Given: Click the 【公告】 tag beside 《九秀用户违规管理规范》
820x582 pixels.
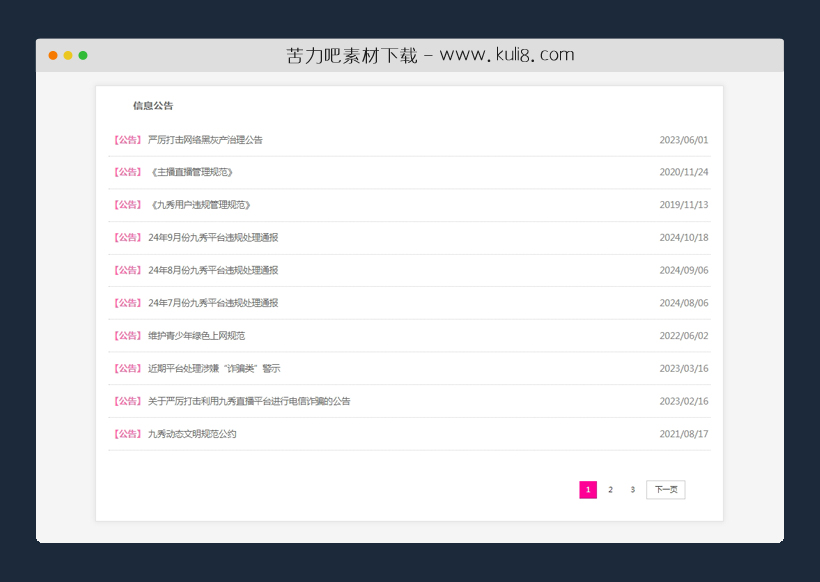Looking at the screenshot, I should 127,204.
